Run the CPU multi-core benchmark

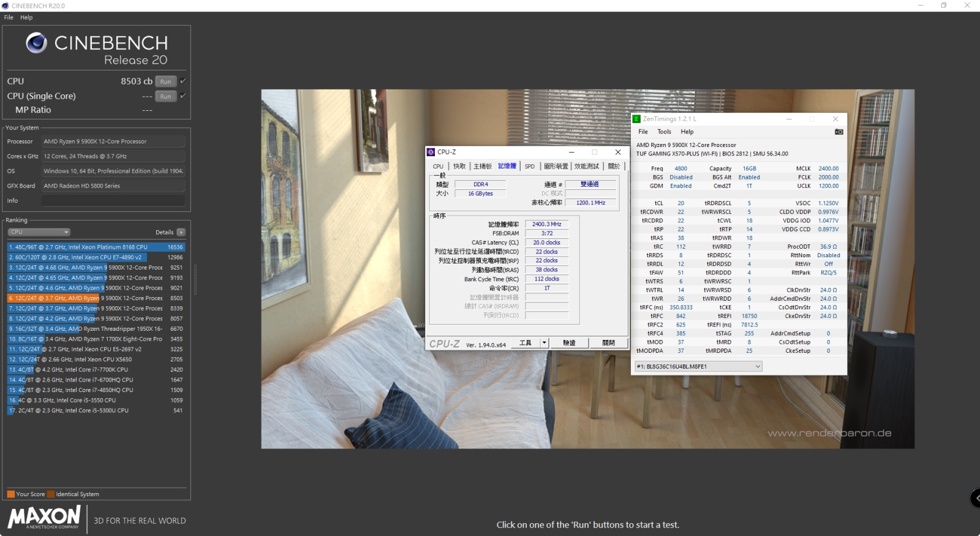click(165, 81)
